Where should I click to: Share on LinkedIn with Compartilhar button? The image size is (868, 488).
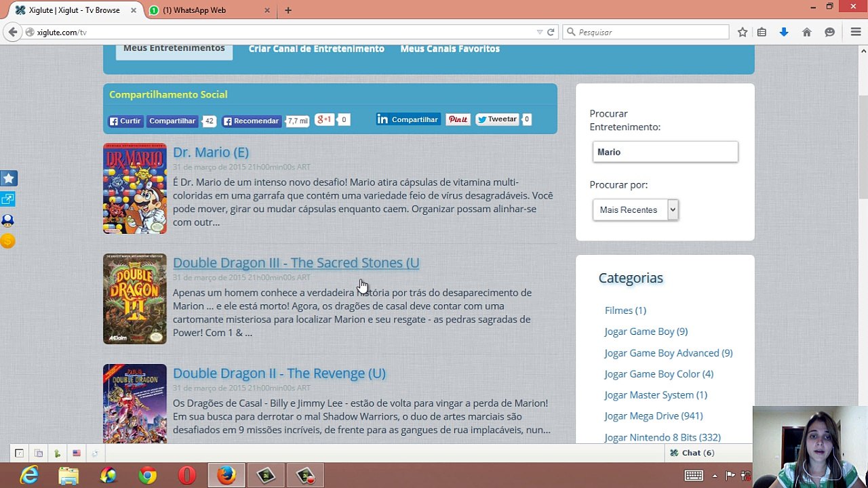click(408, 119)
